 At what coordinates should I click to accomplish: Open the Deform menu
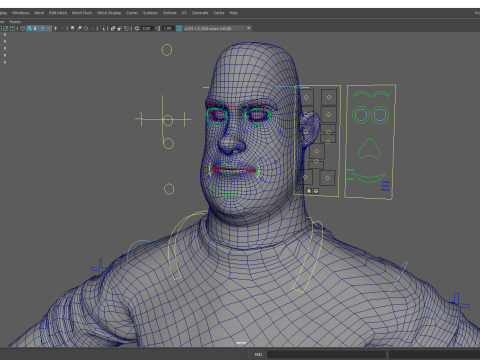click(x=169, y=13)
